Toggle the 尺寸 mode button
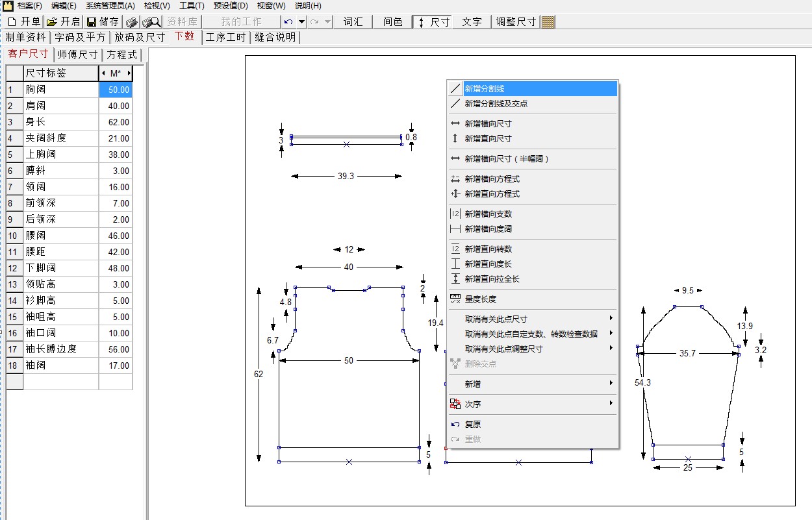 pos(433,21)
